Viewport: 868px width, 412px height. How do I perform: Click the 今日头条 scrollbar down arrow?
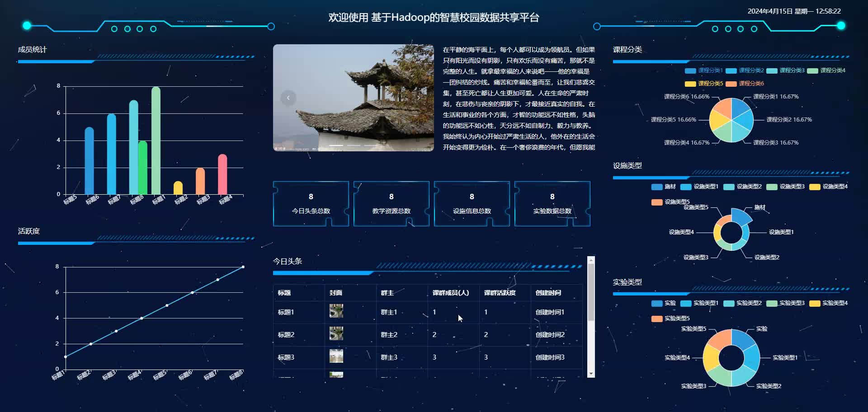591,374
